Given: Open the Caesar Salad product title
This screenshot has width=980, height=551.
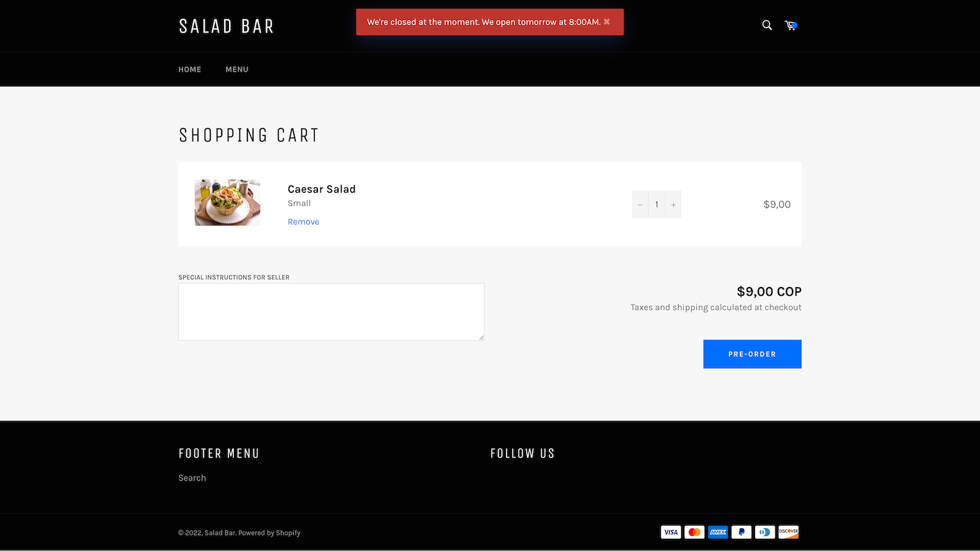Looking at the screenshot, I should click(x=322, y=189).
